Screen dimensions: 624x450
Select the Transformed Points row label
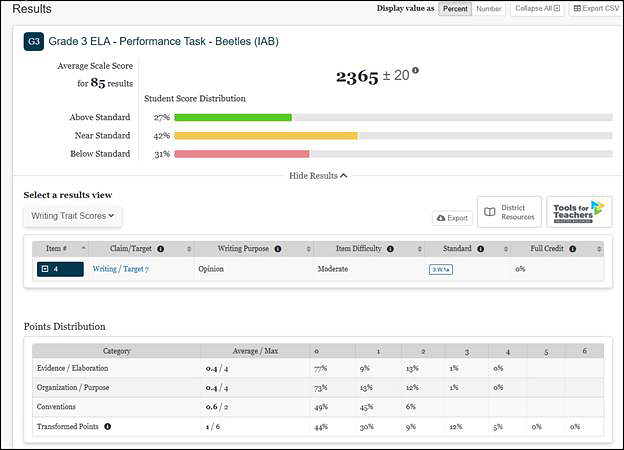[x=68, y=427]
